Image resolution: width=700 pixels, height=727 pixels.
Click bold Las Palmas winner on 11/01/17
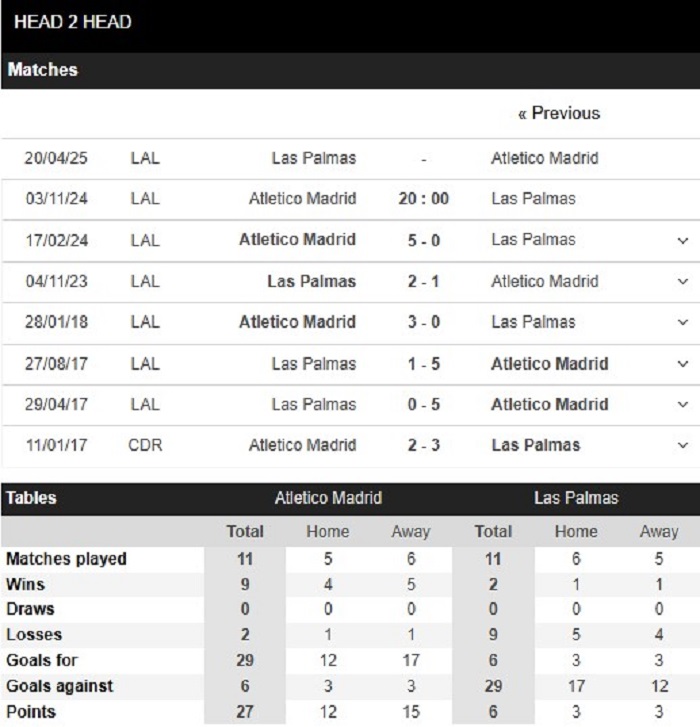point(535,445)
